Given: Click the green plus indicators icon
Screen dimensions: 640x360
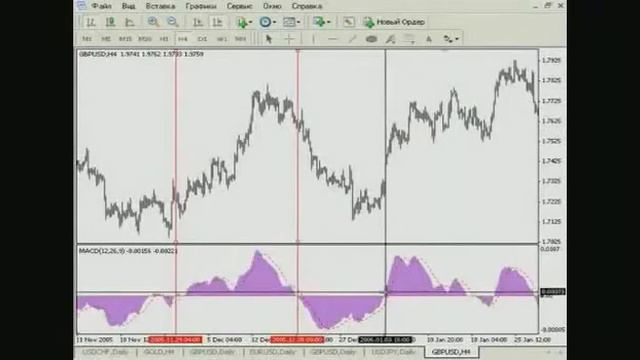Looking at the screenshot, I should 242,22.
